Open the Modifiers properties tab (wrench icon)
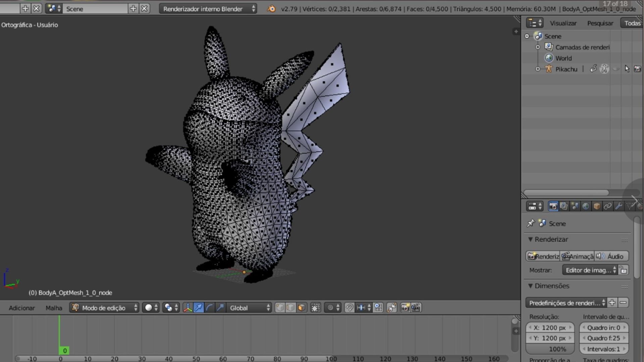 click(x=619, y=206)
